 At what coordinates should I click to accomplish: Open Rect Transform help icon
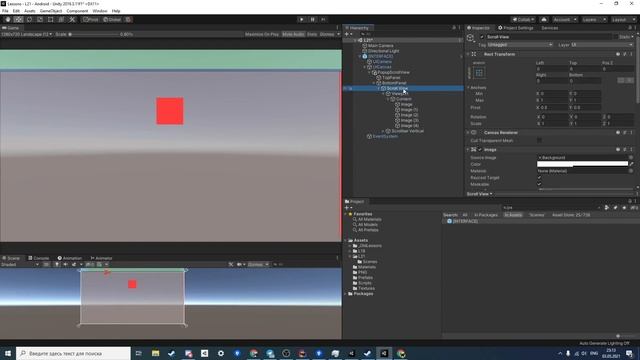coord(618,54)
